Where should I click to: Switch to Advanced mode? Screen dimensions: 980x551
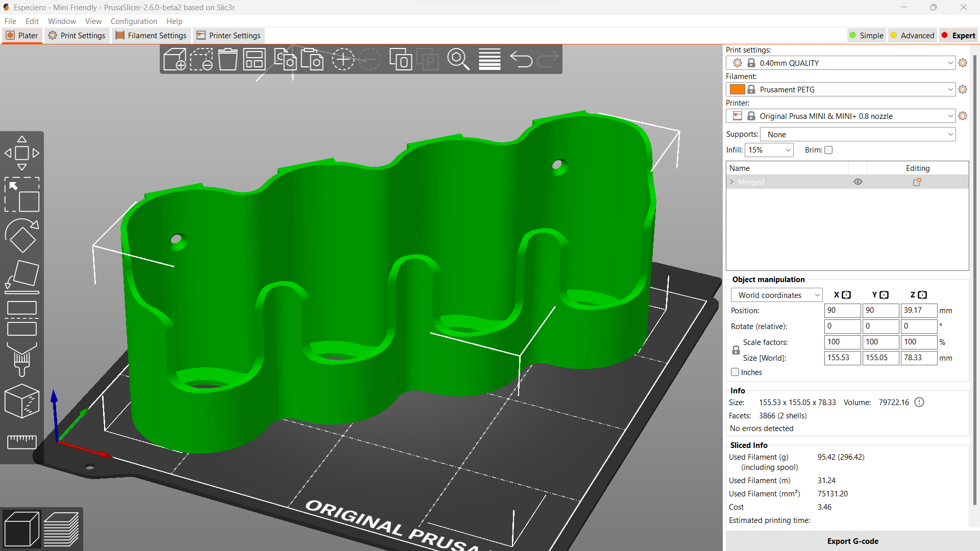pos(912,36)
